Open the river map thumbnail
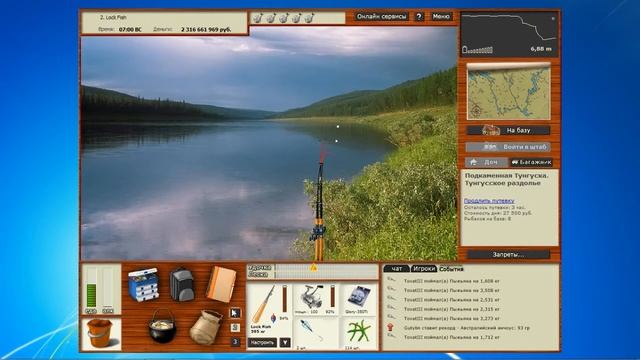This screenshot has height=360, width=640. pos(509,91)
